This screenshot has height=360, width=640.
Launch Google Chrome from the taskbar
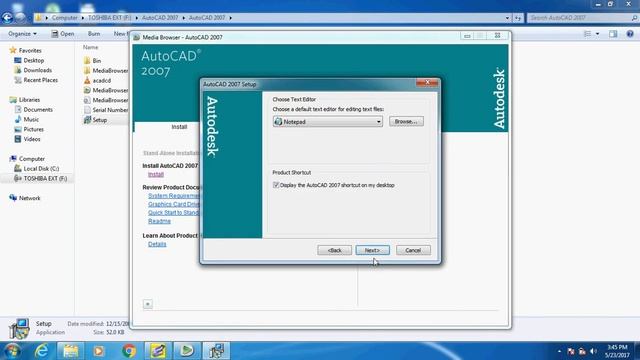coord(129,351)
